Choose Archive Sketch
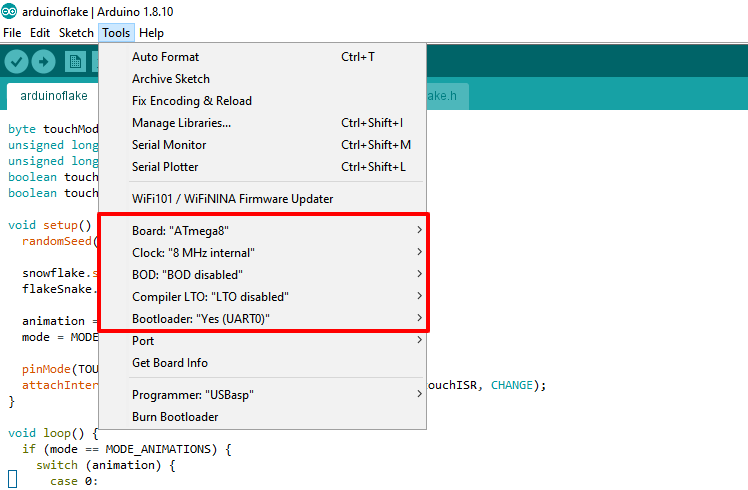The height and width of the screenshot is (490, 748). coord(262,79)
